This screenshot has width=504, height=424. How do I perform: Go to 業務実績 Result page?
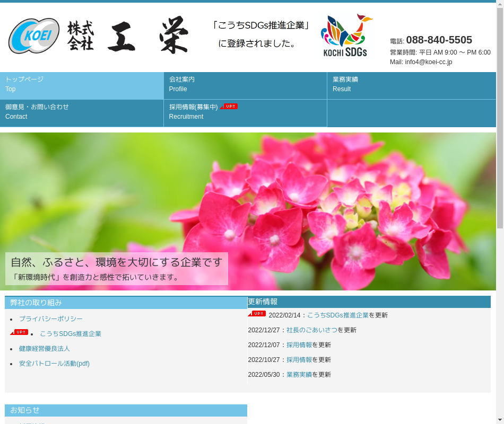point(411,86)
